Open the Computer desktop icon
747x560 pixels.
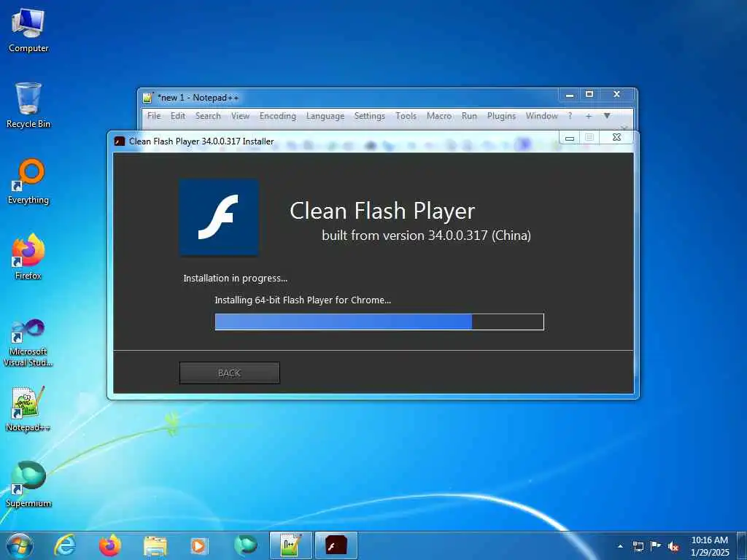pyautogui.click(x=28, y=30)
